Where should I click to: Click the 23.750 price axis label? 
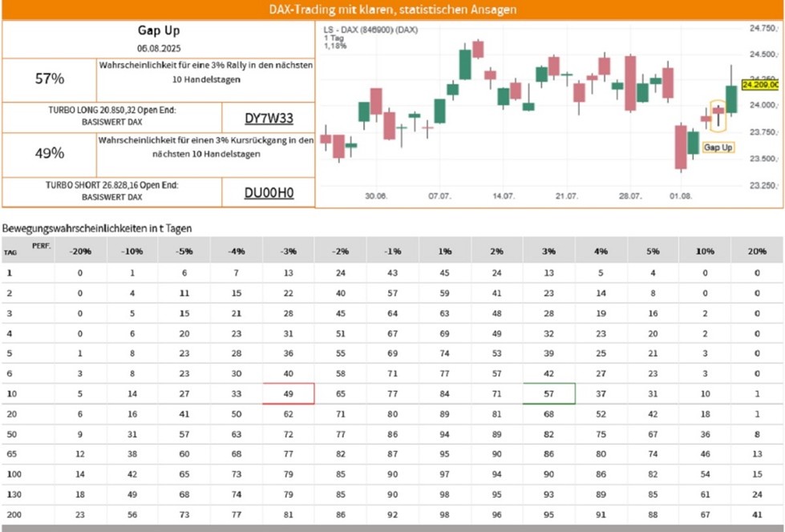[763, 132]
